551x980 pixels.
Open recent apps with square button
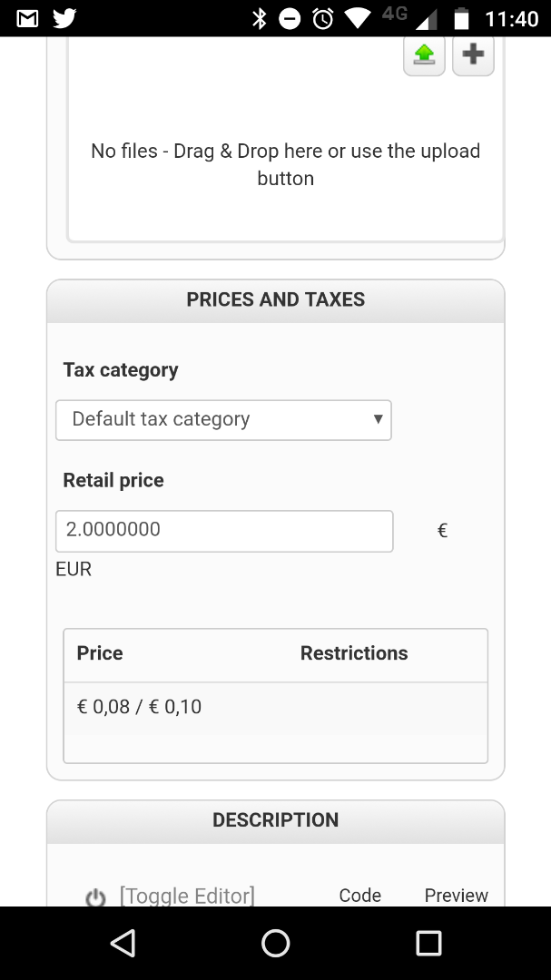pyautogui.click(x=428, y=943)
